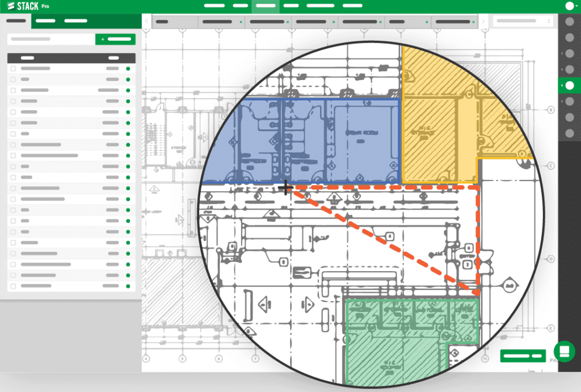The height and width of the screenshot is (392, 581).
Task: Click the STACK Pro logo
Action: pos(28,6)
